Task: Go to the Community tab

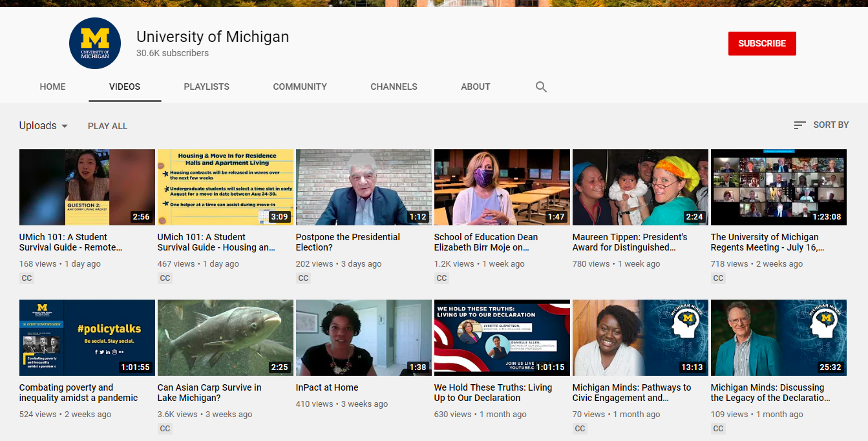Action: click(x=300, y=87)
